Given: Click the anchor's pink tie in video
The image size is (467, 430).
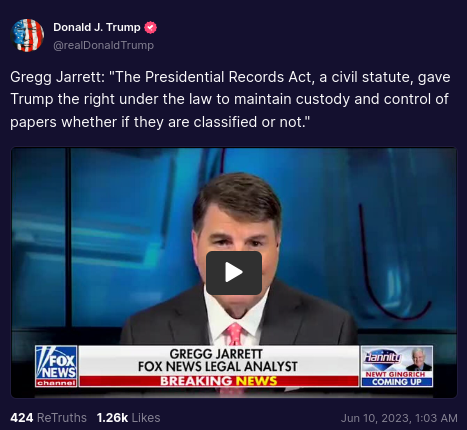Looking at the screenshot, I should coord(234,334).
